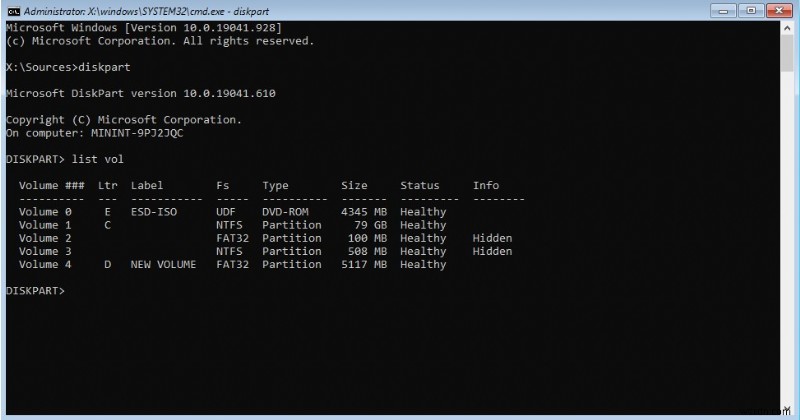Screen dimensions: 800x420
Task: Click 'On computer: MININT-9PJ2JQC' line
Action: tap(94, 133)
